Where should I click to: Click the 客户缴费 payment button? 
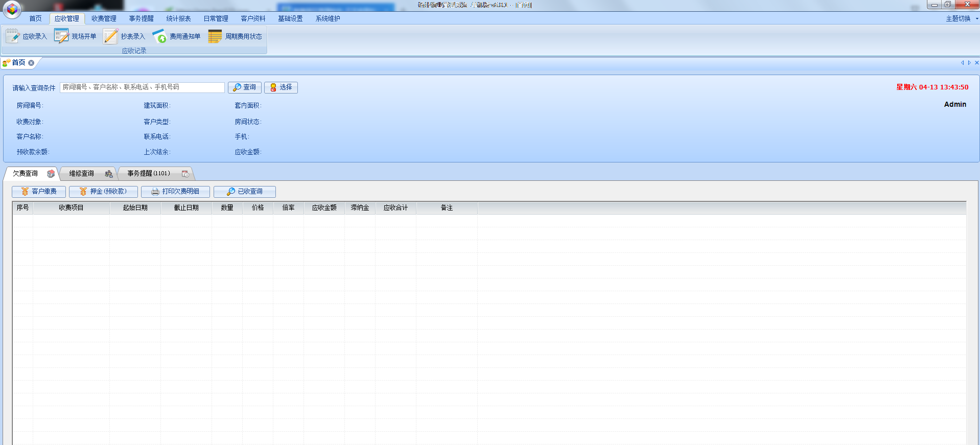(39, 192)
